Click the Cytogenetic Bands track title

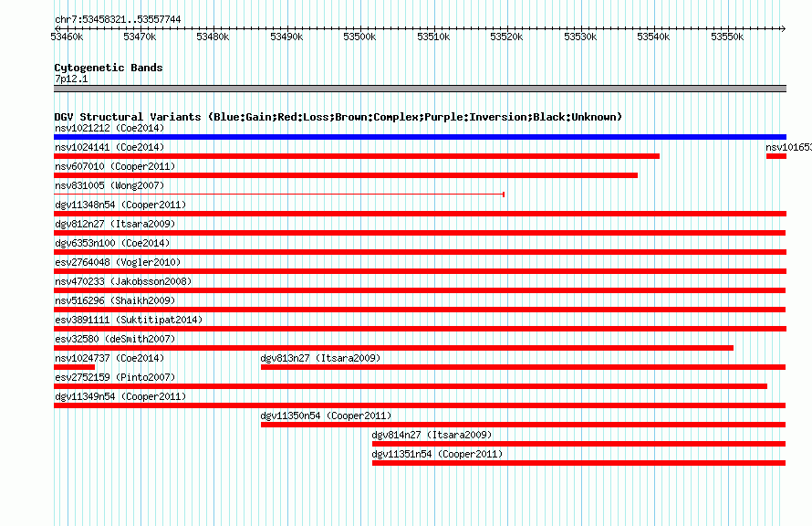(109, 68)
